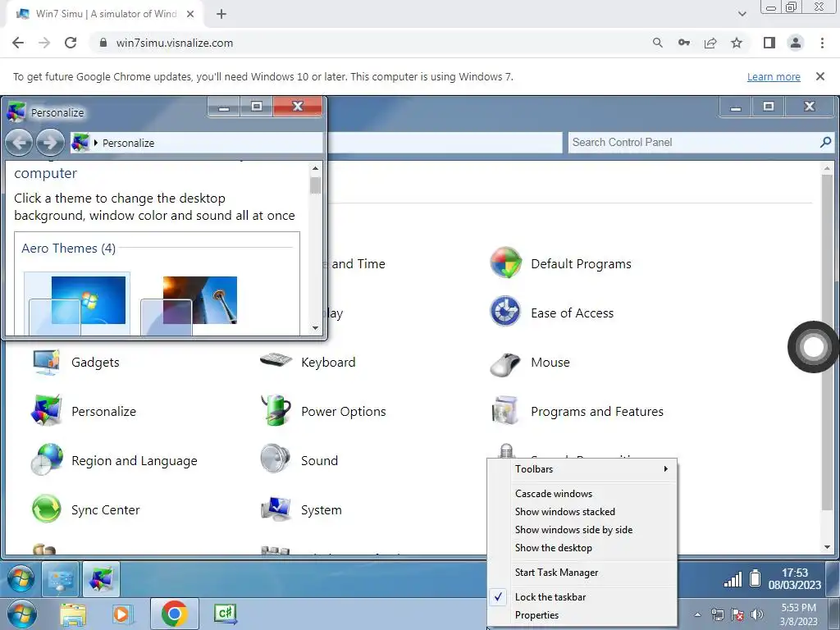Image resolution: width=840 pixels, height=630 pixels.
Task: Toggle the Chrome side panel button
Action: tap(769, 43)
